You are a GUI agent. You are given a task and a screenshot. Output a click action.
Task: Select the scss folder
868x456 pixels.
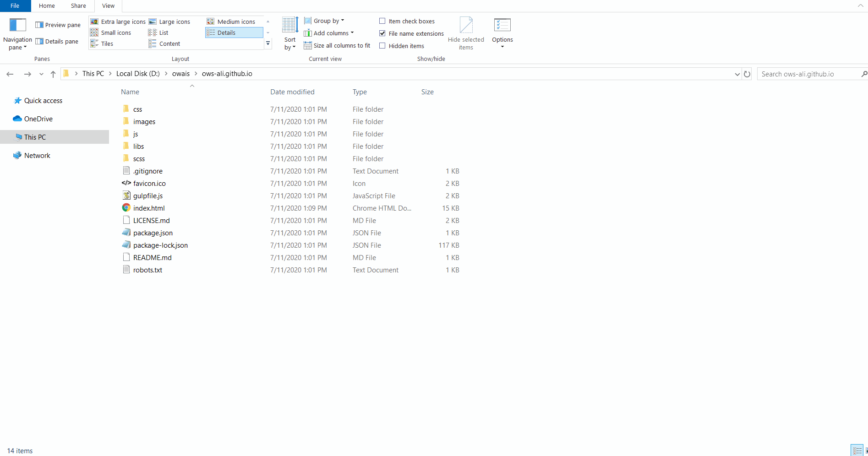click(x=139, y=159)
